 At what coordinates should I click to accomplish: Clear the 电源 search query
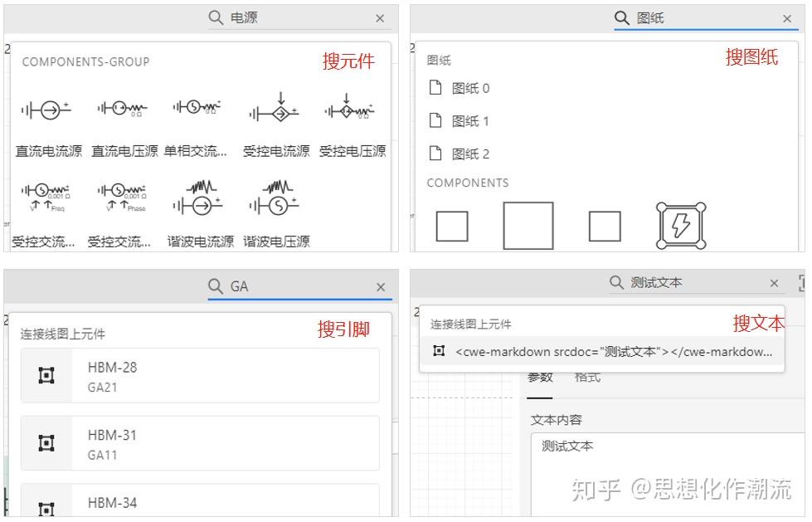[380, 17]
